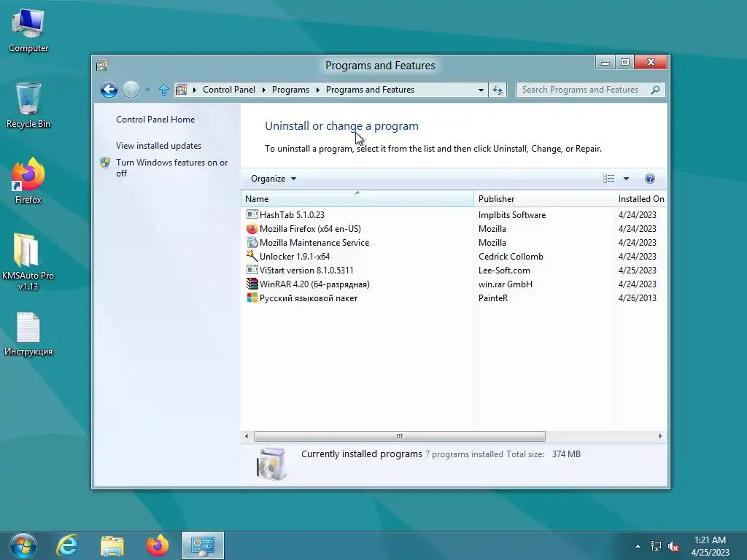Screen dimensions: 747x560
Task: Open the Start button on taskbar
Action: 23,545
